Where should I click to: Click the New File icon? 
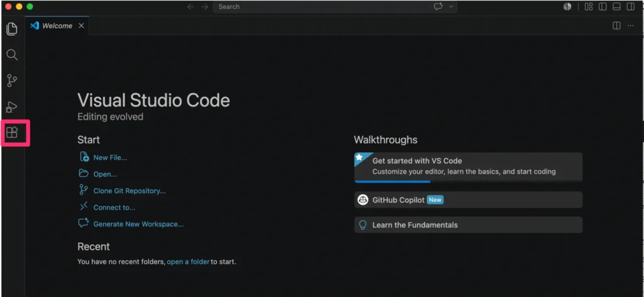pos(84,157)
